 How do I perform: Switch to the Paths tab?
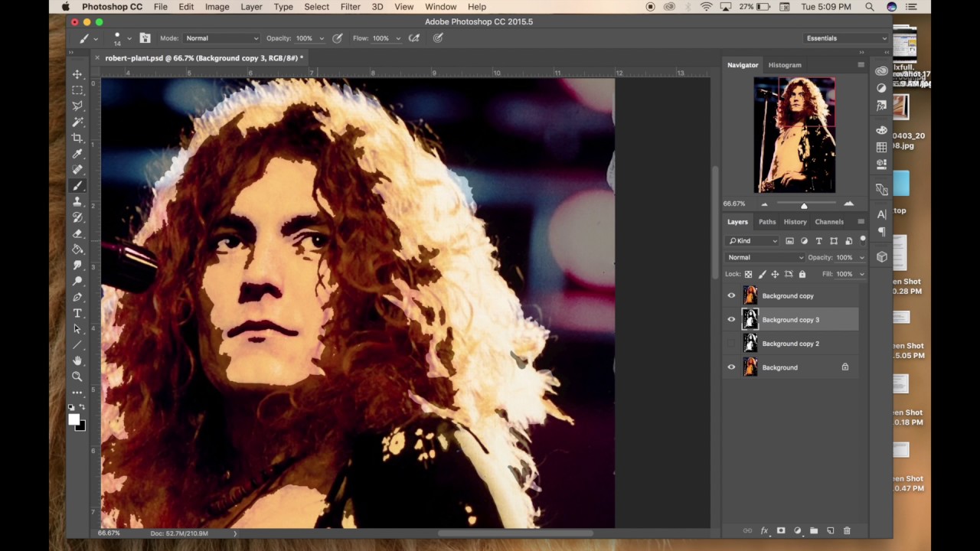tap(767, 222)
